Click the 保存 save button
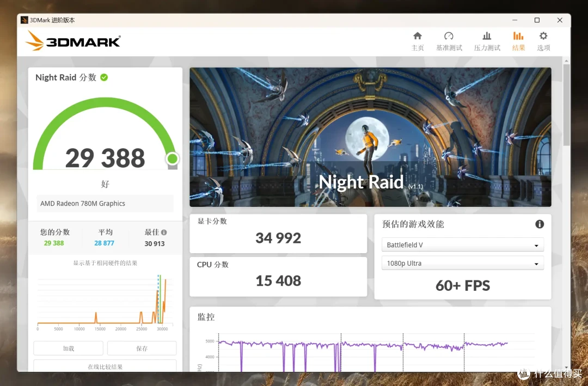The width and height of the screenshot is (588, 386). pyautogui.click(x=142, y=348)
